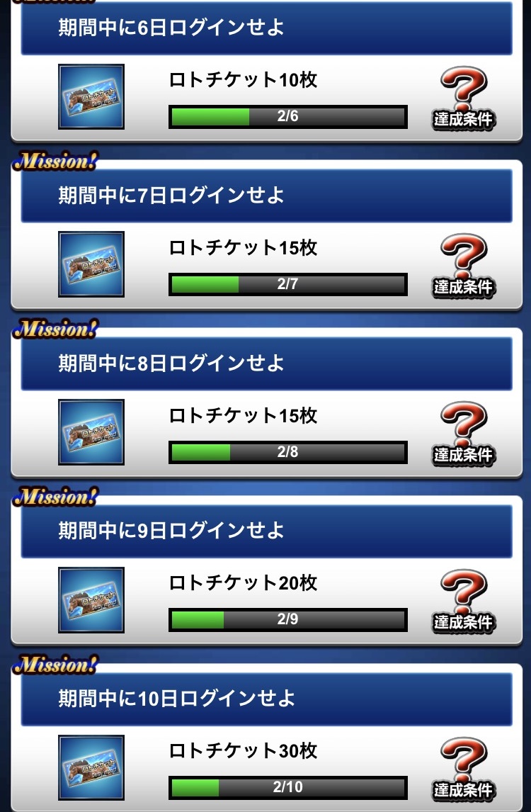Select the 期間中に9日ログインせよ mission header
Image resolution: width=531 pixels, height=812 pixels.
coord(266,531)
